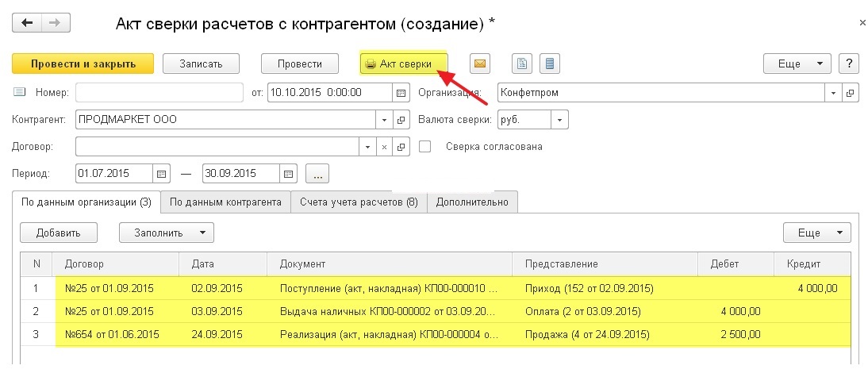Select the Продажа (4 от 24.09.2015) cell
Image resolution: width=868 pixels, height=373 pixels.
tap(605, 335)
